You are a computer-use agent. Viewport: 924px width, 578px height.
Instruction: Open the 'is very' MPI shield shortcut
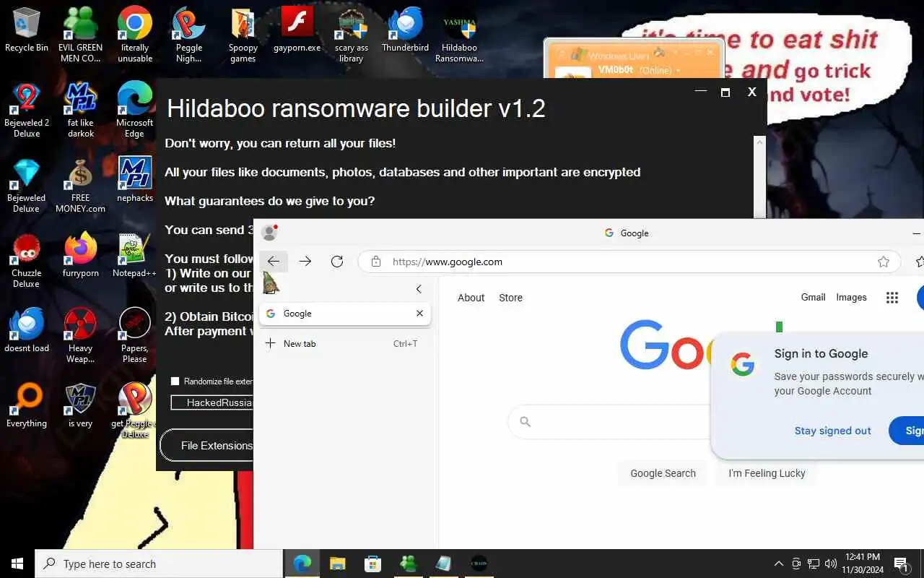click(x=81, y=405)
